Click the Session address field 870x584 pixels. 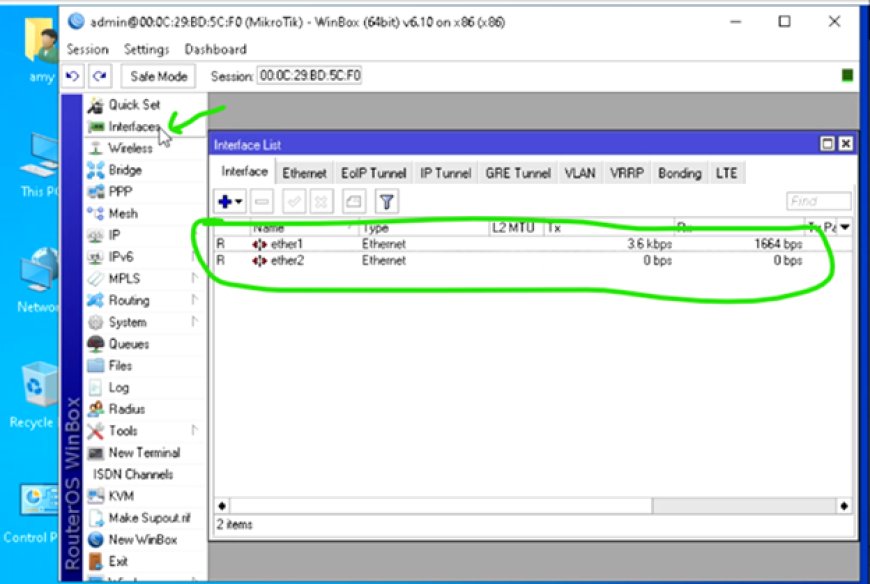[310, 75]
